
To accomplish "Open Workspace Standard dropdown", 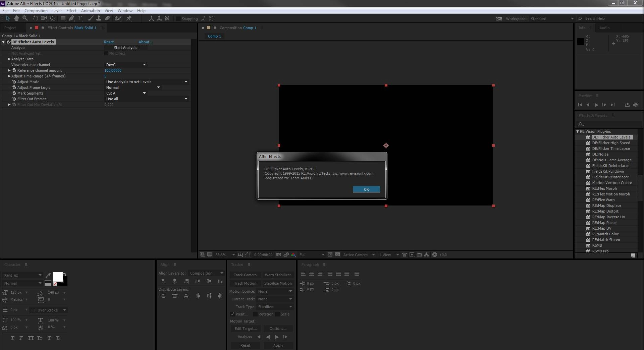I will click(x=552, y=19).
